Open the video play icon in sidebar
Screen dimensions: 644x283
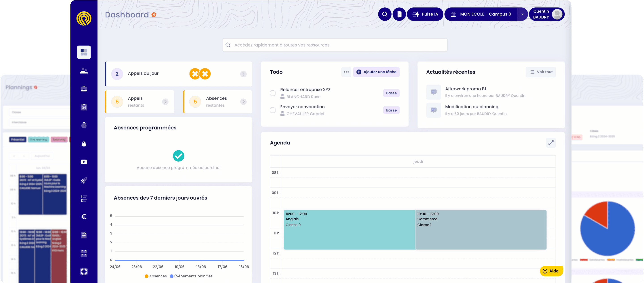click(84, 162)
